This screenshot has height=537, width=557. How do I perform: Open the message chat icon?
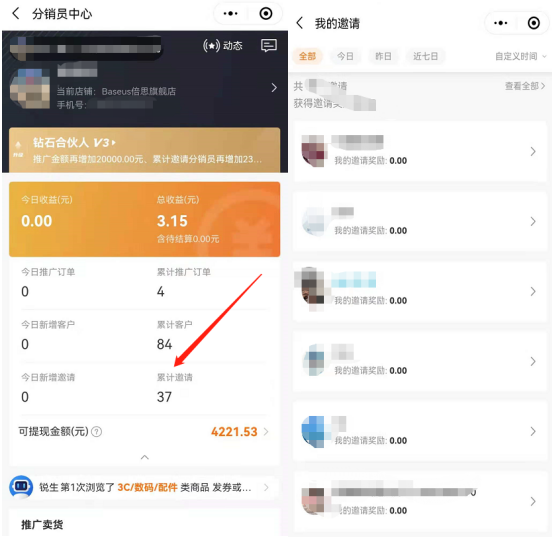click(x=270, y=46)
